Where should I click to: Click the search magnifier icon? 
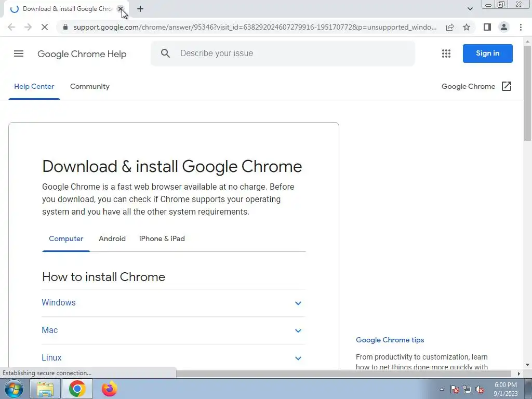[x=165, y=54]
